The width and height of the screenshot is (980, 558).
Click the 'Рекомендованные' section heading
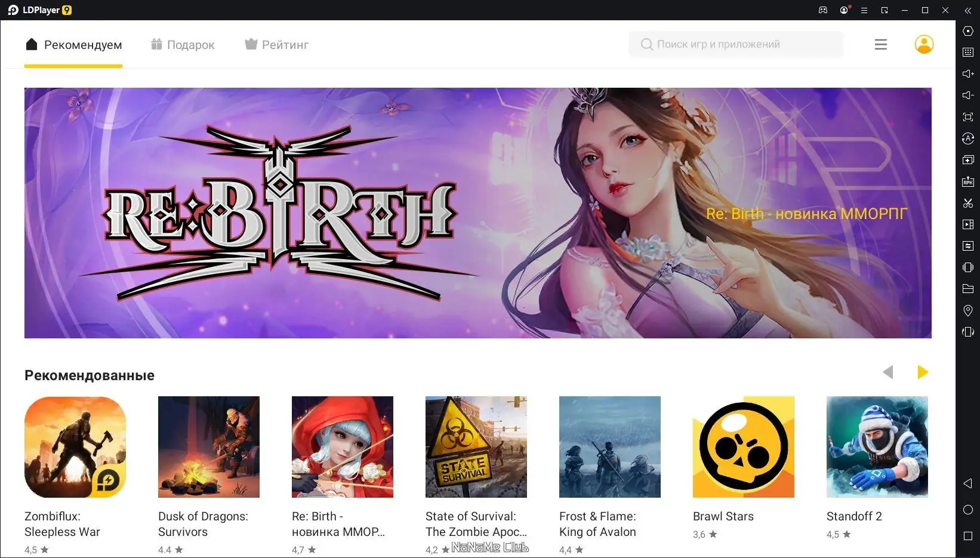click(90, 375)
